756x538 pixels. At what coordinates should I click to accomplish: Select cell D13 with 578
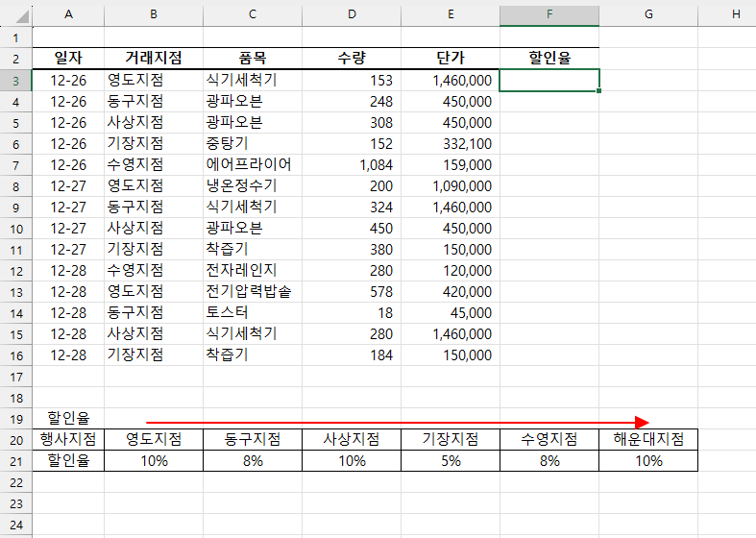pyautogui.click(x=352, y=292)
